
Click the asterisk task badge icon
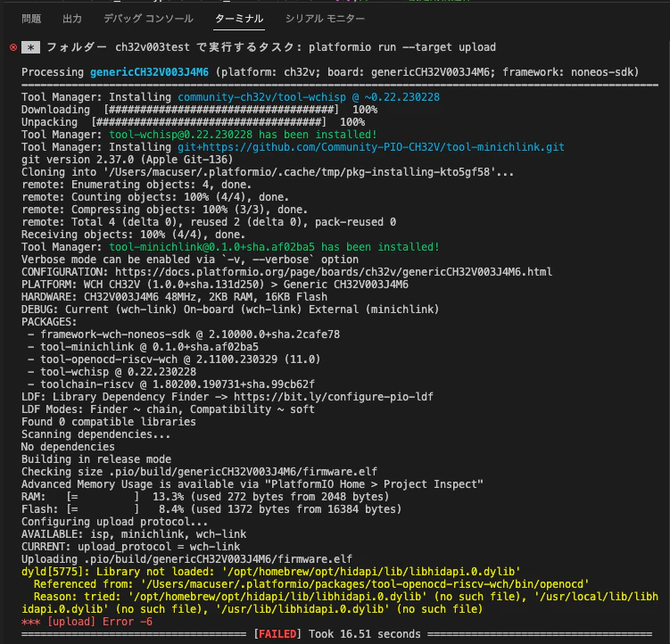point(30,47)
